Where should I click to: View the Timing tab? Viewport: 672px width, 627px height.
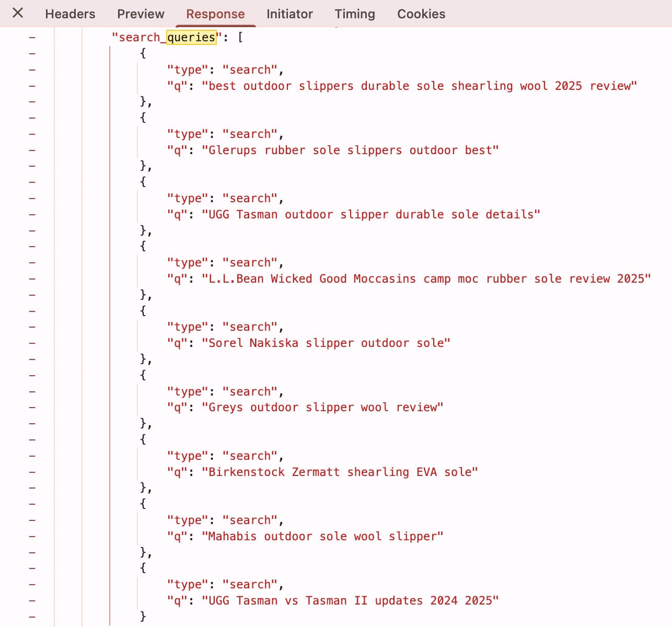click(x=355, y=14)
